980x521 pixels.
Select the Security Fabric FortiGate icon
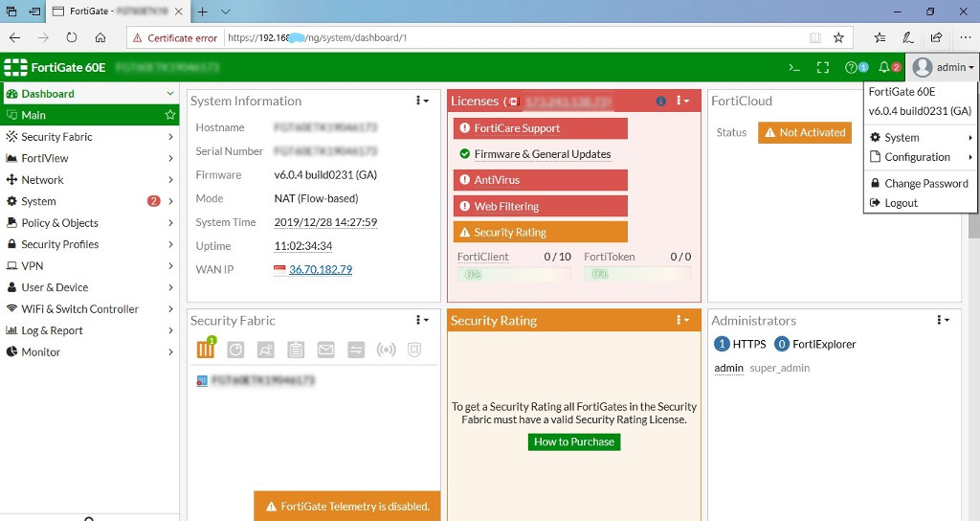point(206,349)
